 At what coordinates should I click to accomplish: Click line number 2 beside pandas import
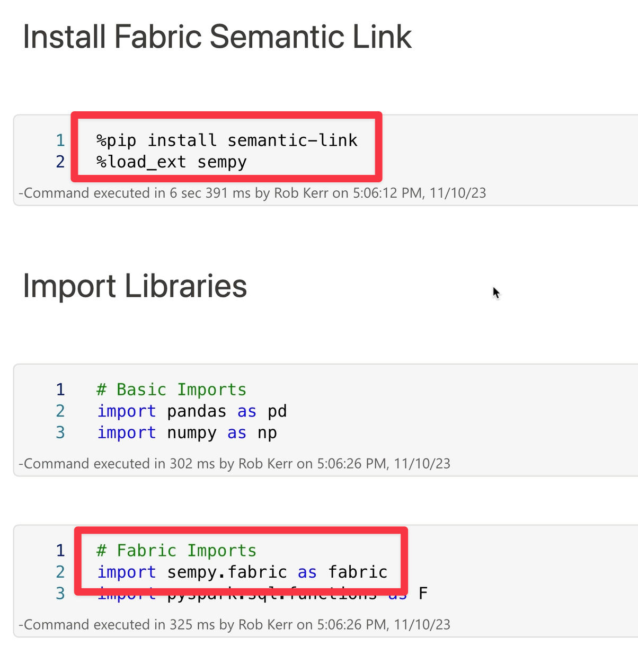pos(60,411)
